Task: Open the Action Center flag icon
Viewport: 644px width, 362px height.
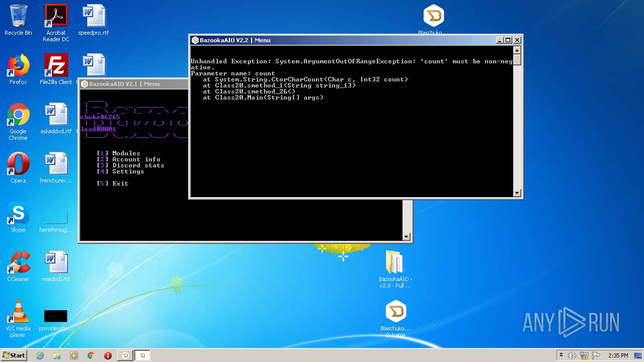Action: coord(596,355)
